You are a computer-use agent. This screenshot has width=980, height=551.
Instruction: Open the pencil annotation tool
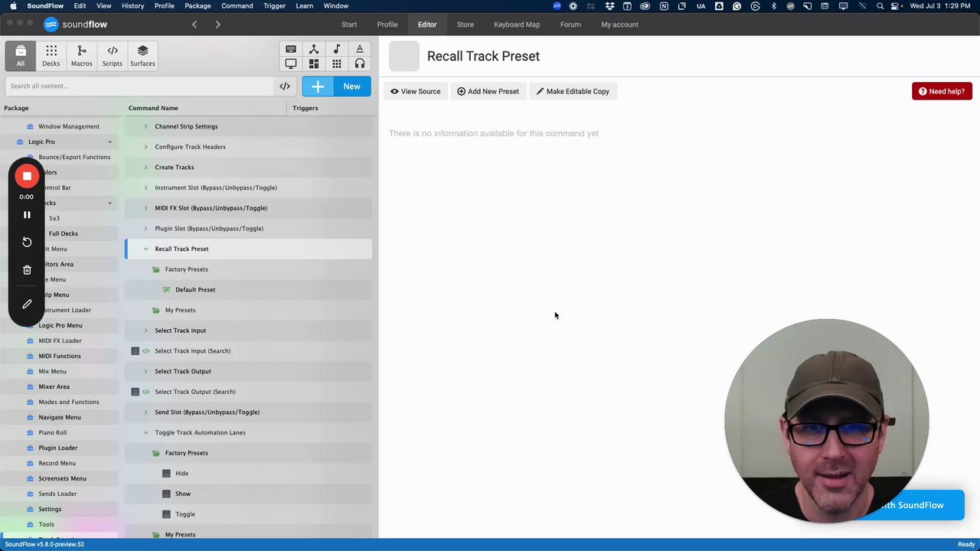(27, 304)
